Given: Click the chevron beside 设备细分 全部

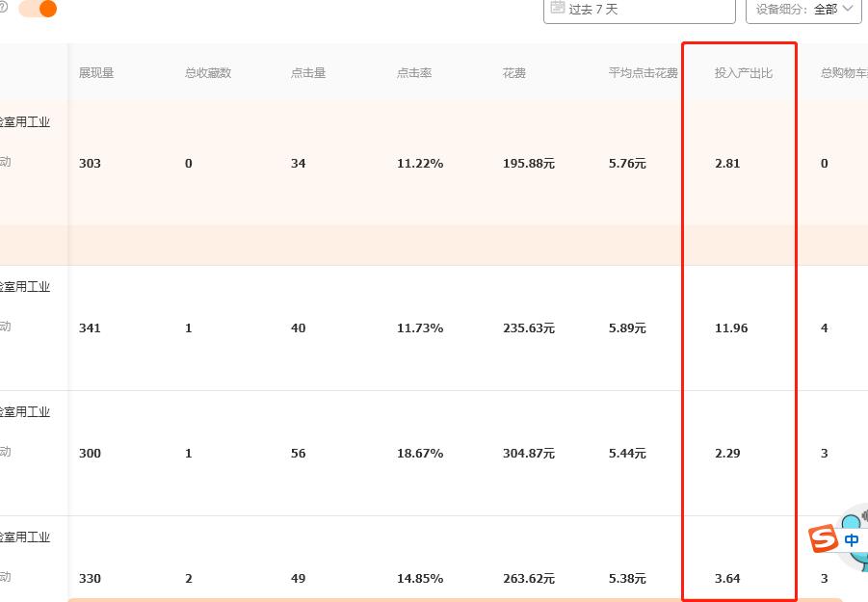Looking at the screenshot, I should [847, 9].
